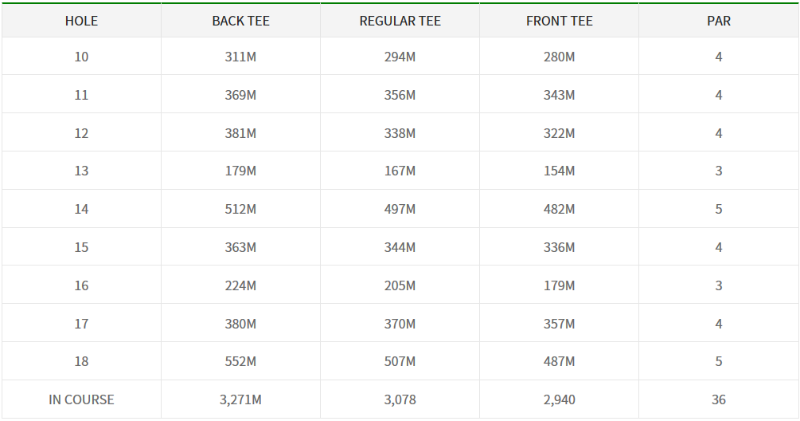This screenshot has width=800, height=421.
Task: Select the 338M regular tee cell
Action: pos(399,133)
